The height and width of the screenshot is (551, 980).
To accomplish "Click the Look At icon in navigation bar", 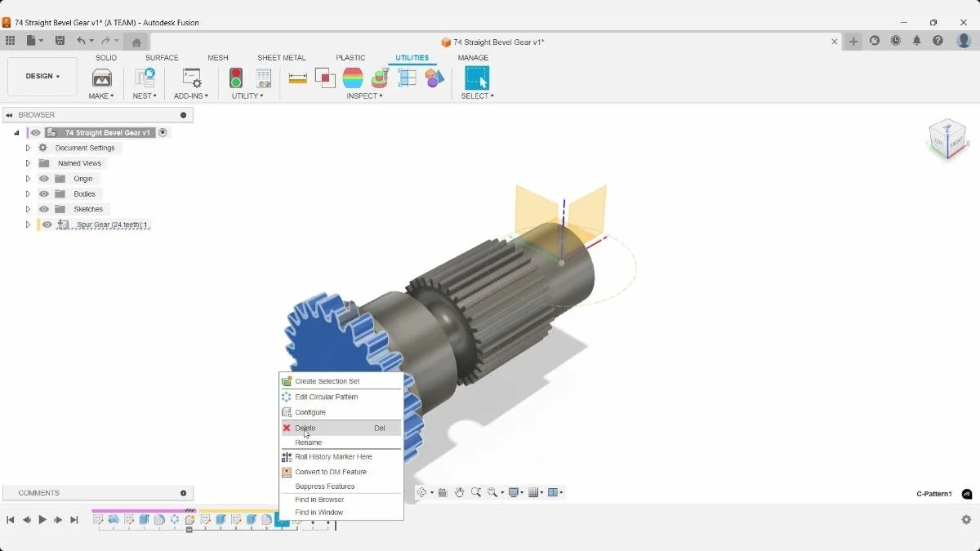I will click(443, 492).
